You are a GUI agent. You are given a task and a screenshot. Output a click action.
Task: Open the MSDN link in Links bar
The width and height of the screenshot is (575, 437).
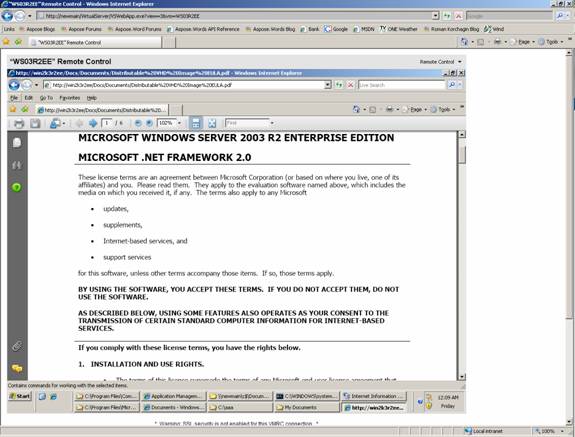click(x=363, y=29)
